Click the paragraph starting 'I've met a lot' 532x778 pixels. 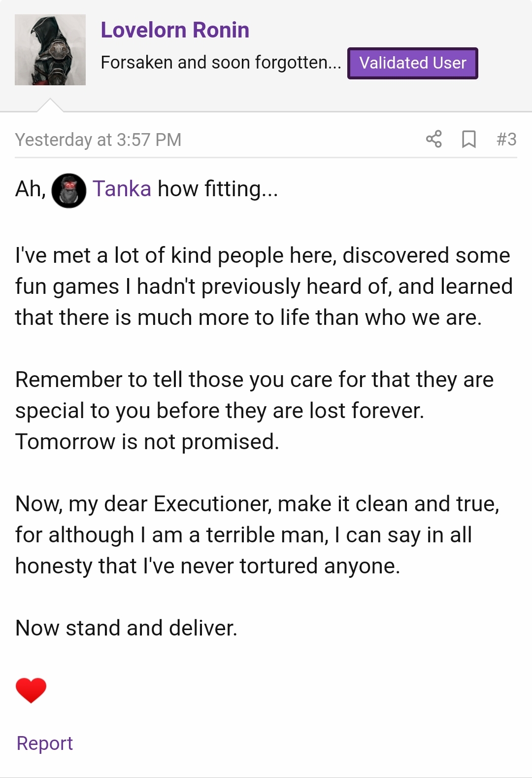click(x=264, y=286)
